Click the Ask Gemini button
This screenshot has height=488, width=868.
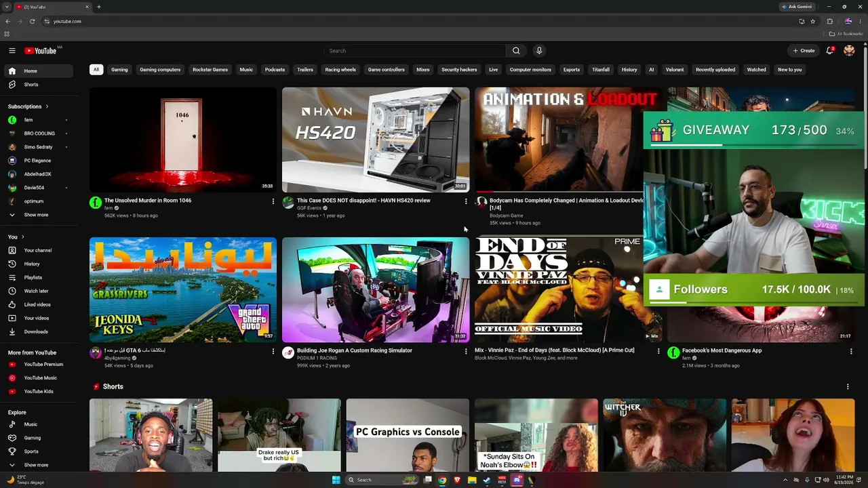797,7
